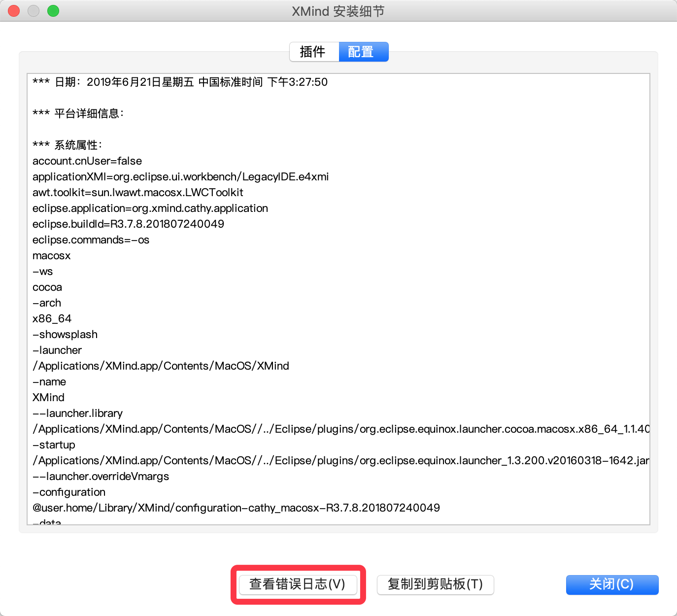Click the --launcher.library line
Viewport: 677px width, 616px height.
coord(77,413)
